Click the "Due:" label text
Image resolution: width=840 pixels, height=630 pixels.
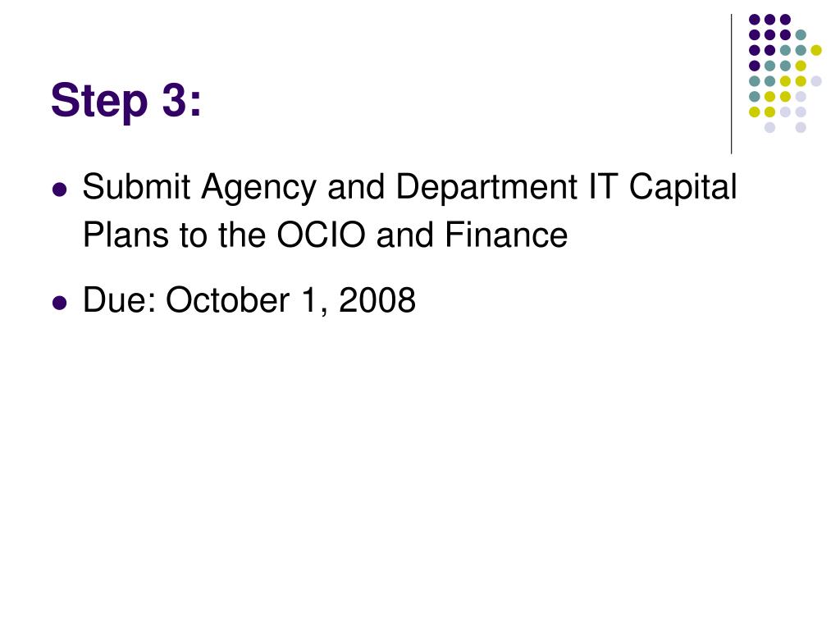pyautogui.click(x=120, y=299)
